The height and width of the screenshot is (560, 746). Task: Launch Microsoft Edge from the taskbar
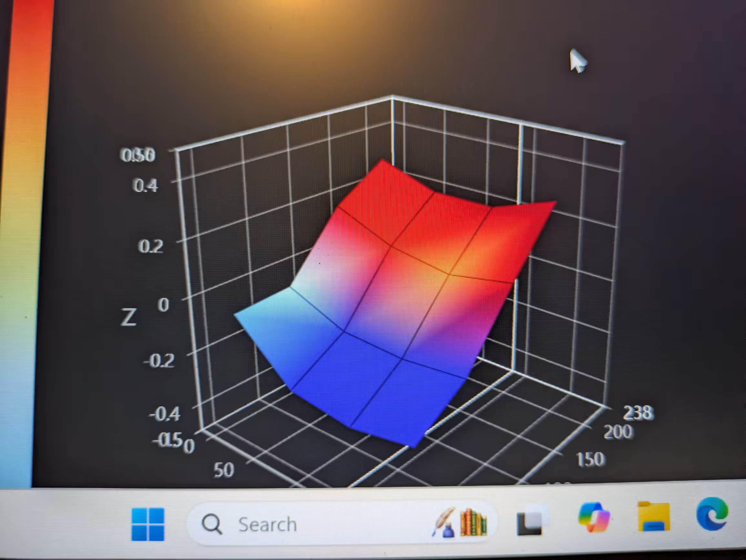711,514
